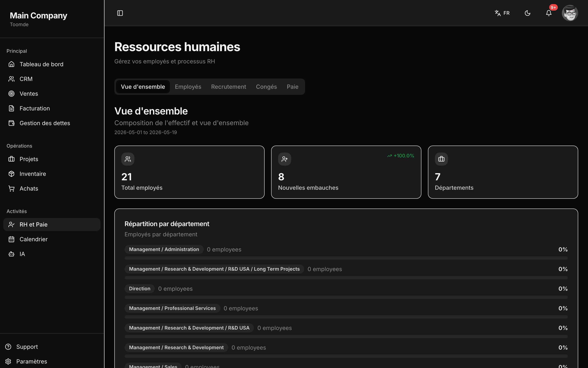588x368 pixels.
Task: Click the Répartition par département heading
Action: pyautogui.click(x=167, y=224)
